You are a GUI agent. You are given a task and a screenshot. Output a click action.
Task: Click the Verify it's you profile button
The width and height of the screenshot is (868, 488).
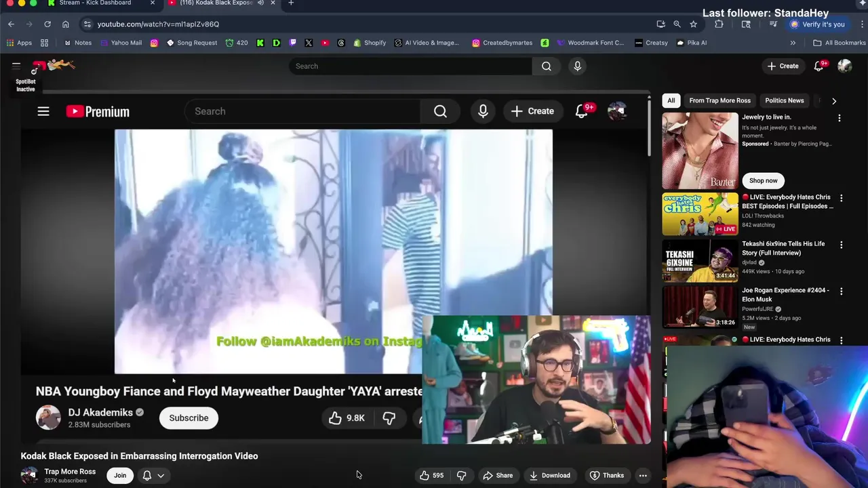click(816, 24)
